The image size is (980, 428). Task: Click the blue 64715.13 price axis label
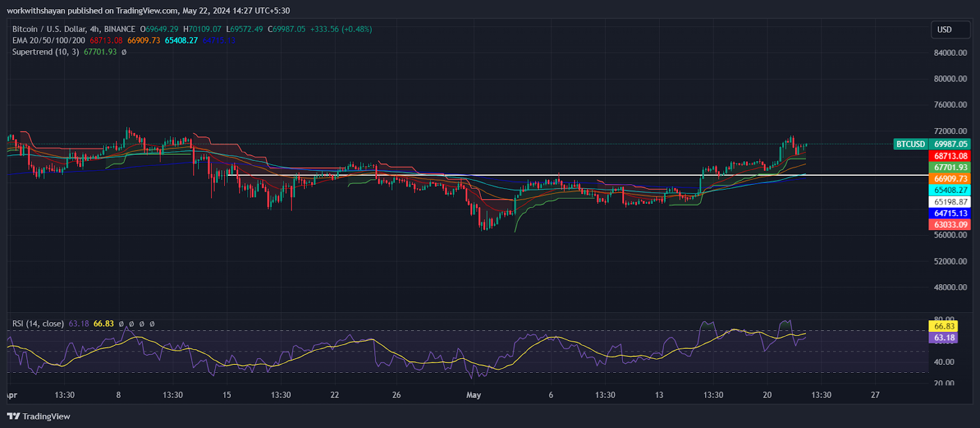[950, 213]
